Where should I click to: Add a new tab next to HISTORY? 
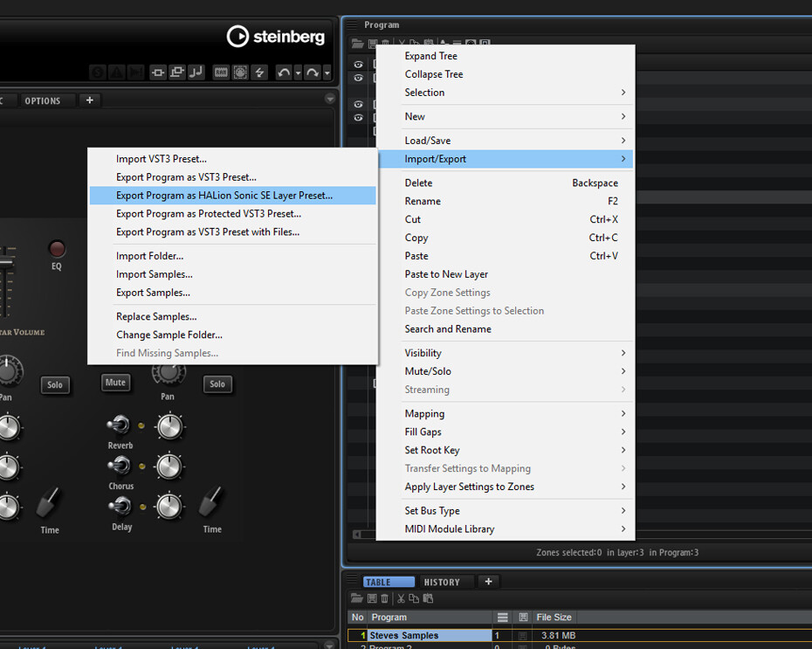pyautogui.click(x=488, y=582)
